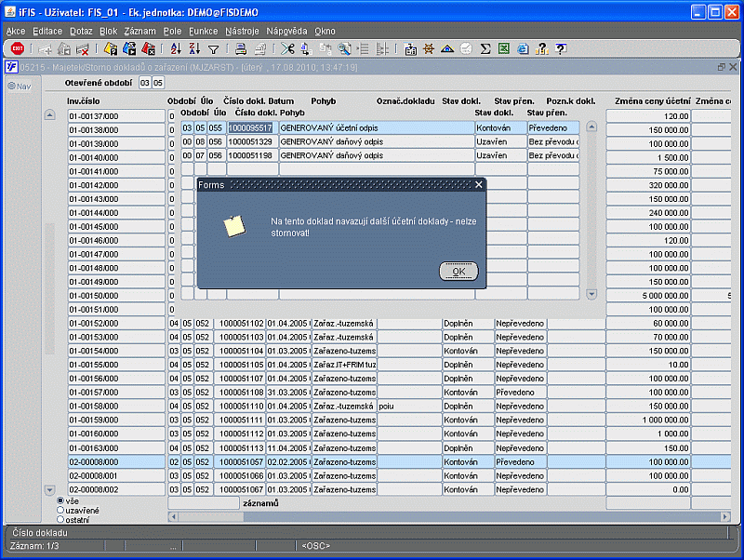Sort ascending with the A-Z toolbar icon

176,48
